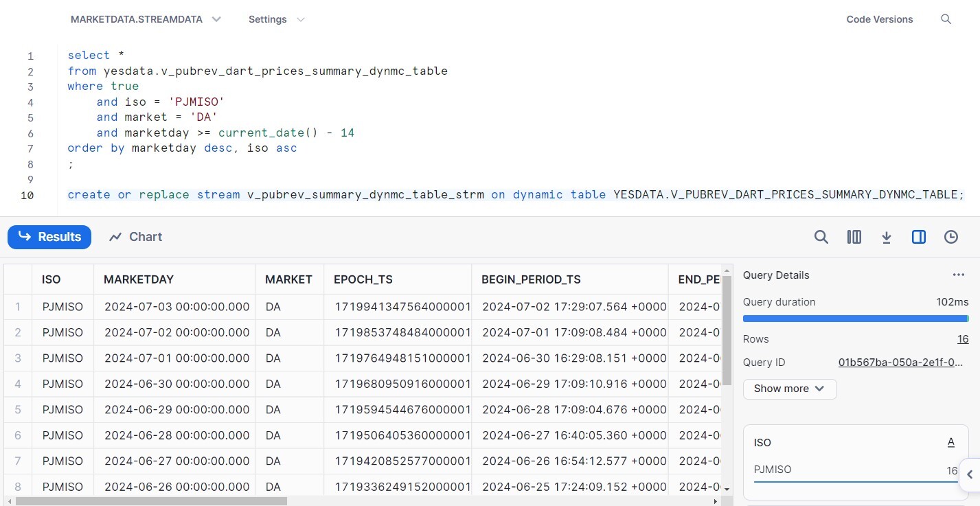Click the order by marketday desc line

tap(182, 148)
